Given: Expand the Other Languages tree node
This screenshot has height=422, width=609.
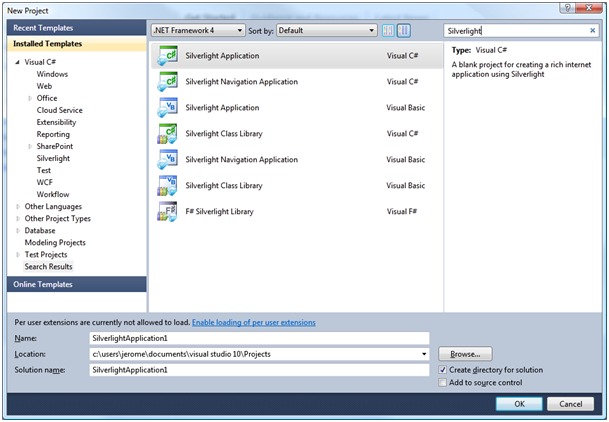Looking at the screenshot, I should click(18, 207).
